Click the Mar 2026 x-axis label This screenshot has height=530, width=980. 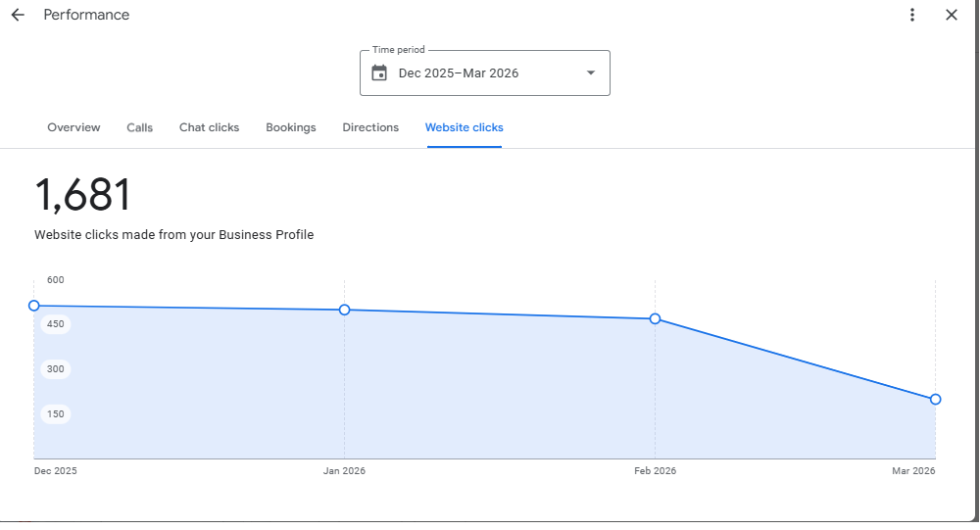[x=913, y=470]
